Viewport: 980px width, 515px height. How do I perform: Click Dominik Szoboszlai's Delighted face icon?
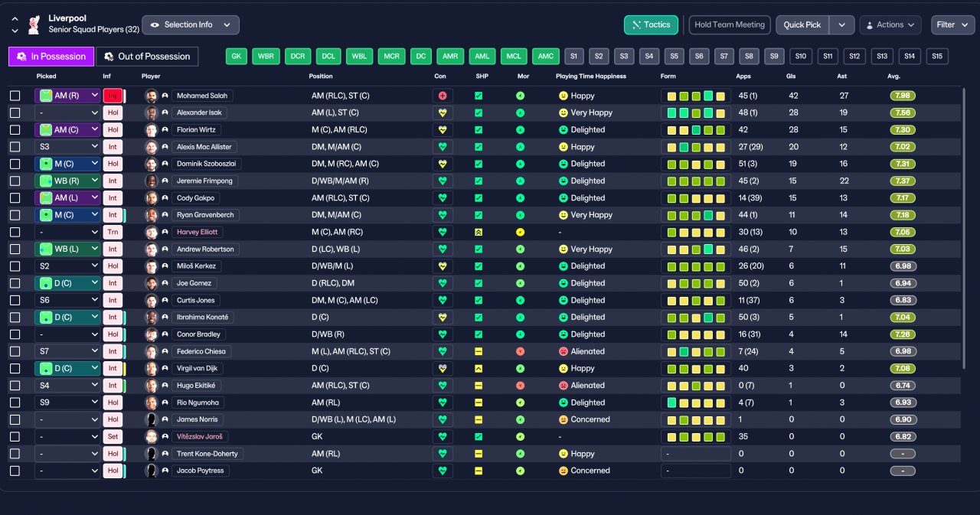[x=563, y=164]
